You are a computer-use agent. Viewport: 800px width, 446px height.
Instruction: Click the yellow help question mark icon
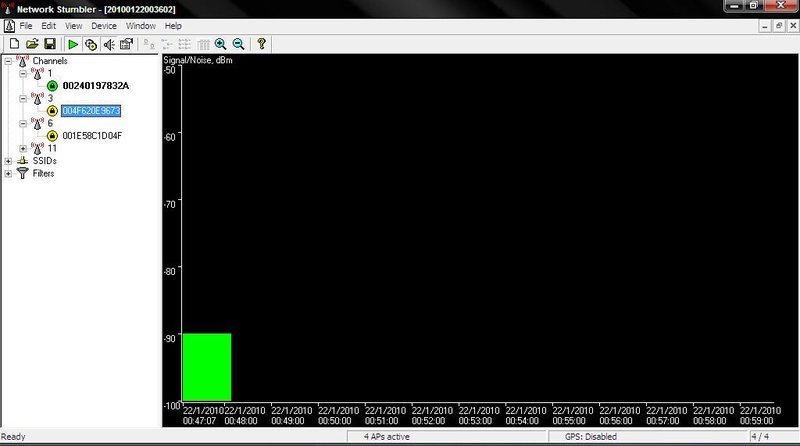coord(261,44)
